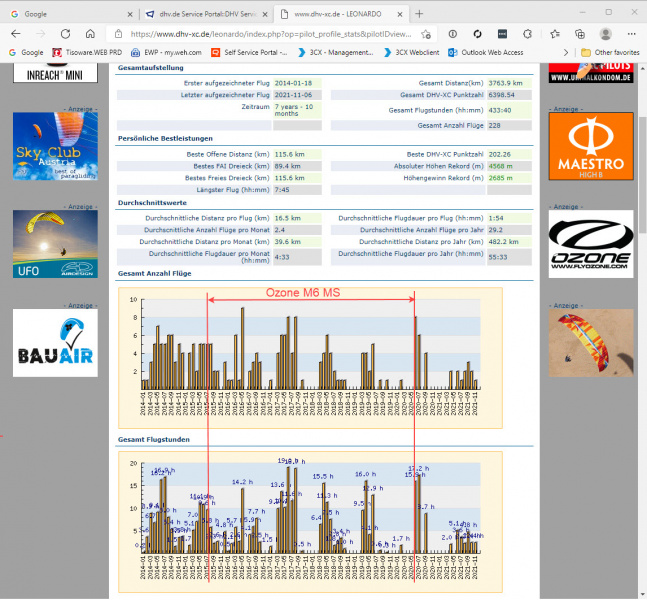Select the DHV-XC points total 6398.54

coord(501,95)
